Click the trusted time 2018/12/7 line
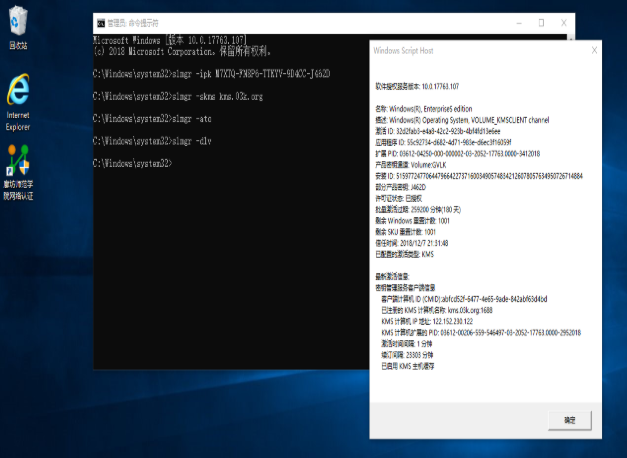The width and height of the screenshot is (627, 458). (411, 243)
